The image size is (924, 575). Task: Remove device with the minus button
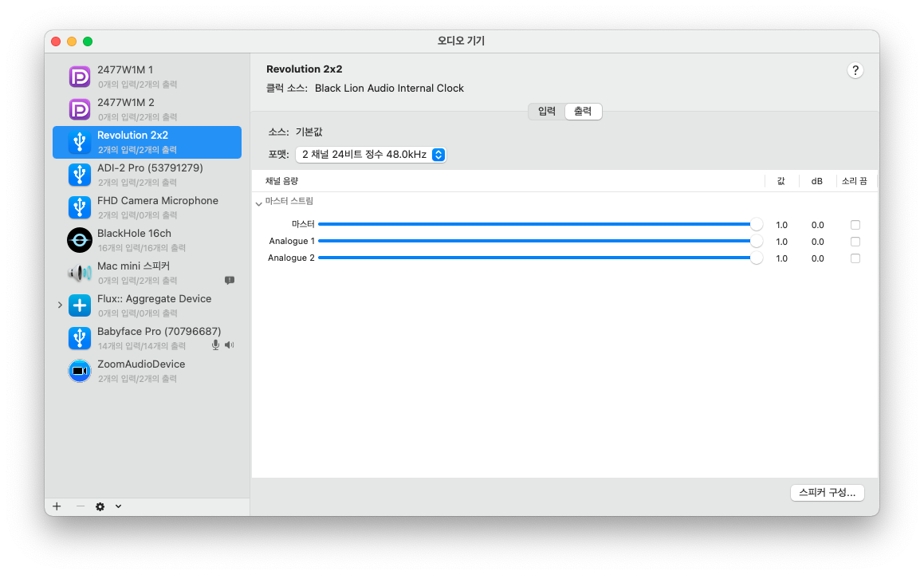click(x=81, y=506)
